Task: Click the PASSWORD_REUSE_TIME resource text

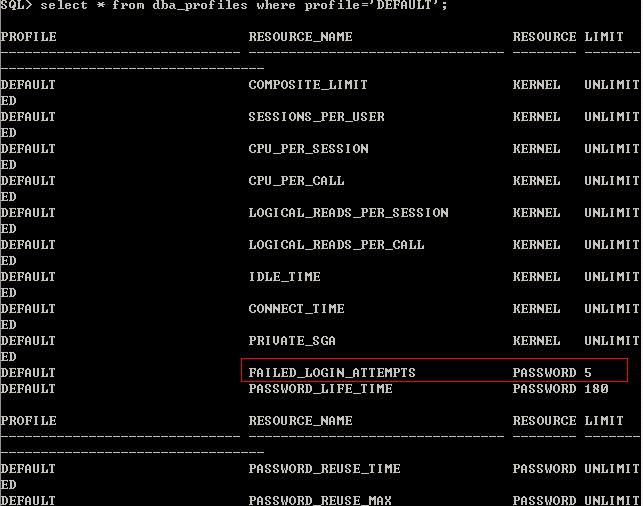Action: [324, 469]
